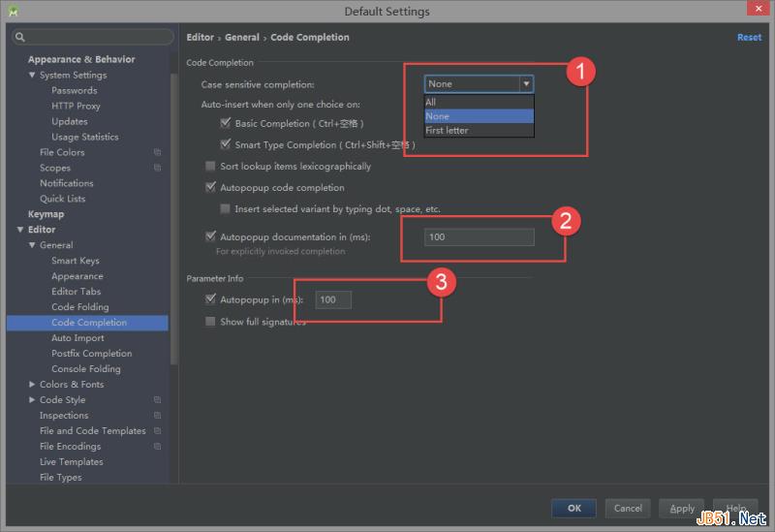Click the project-level icon beside Code Style
This screenshot has height=532, width=775.
click(157, 399)
